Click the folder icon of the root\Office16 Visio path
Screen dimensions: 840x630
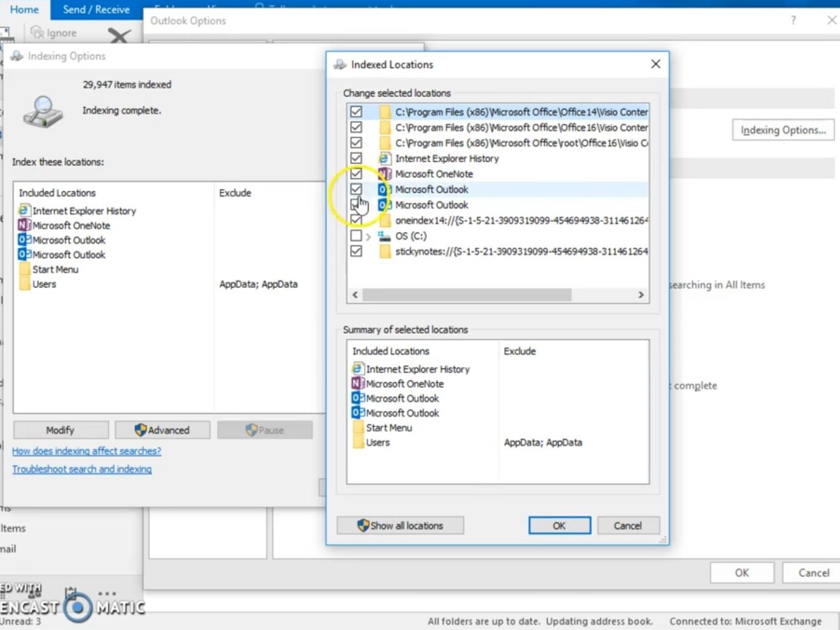(385, 143)
